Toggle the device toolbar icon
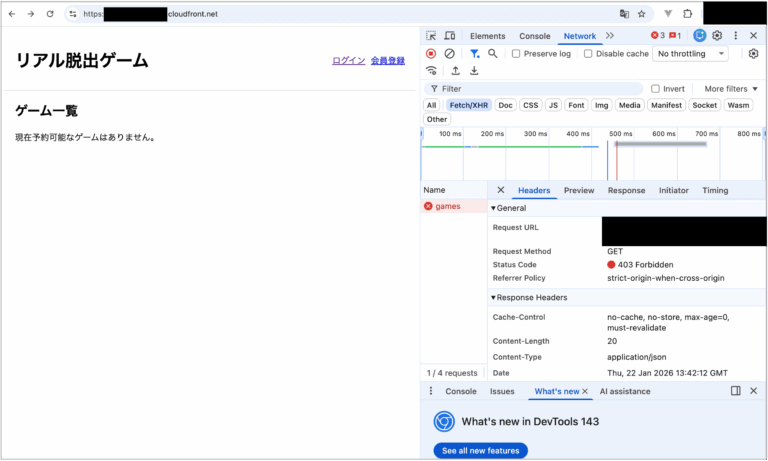 point(447,36)
